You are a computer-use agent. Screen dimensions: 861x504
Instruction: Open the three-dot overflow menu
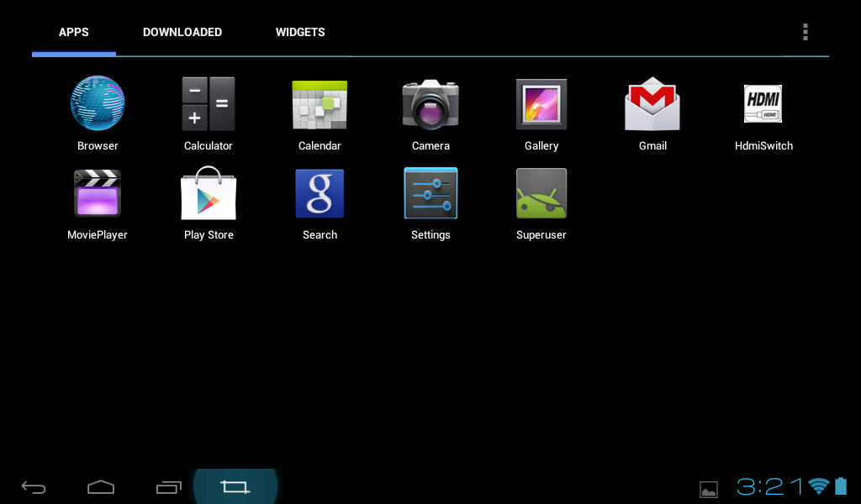[805, 33]
